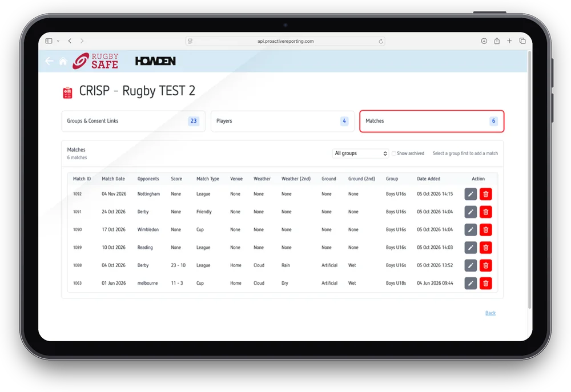Screen dimensions: 571x392
Task: Click the red clipboard icon beside CRISP title
Action: (x=68, y=92)
